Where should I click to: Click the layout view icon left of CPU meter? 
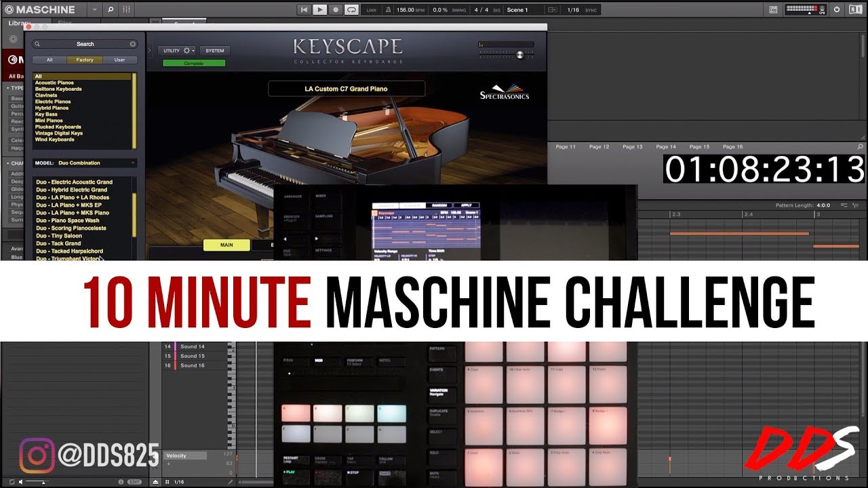pos(774,9)
